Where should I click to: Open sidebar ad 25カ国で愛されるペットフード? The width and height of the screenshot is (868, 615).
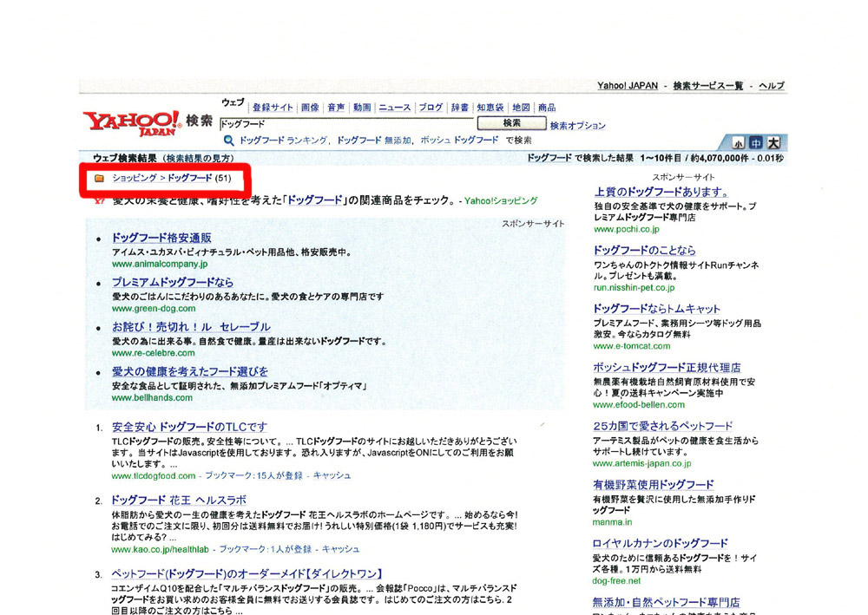pos(662,426)
